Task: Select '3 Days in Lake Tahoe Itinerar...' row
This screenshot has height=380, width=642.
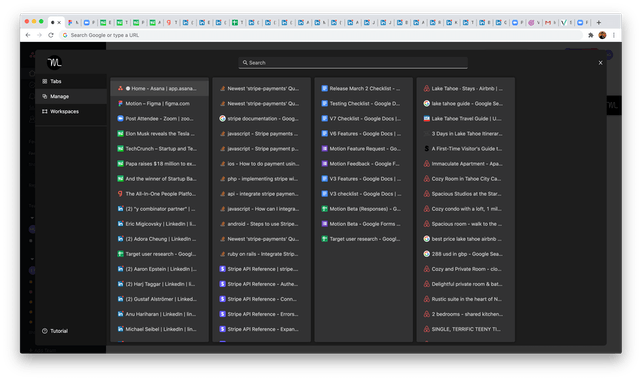Action: click(466, 133)
